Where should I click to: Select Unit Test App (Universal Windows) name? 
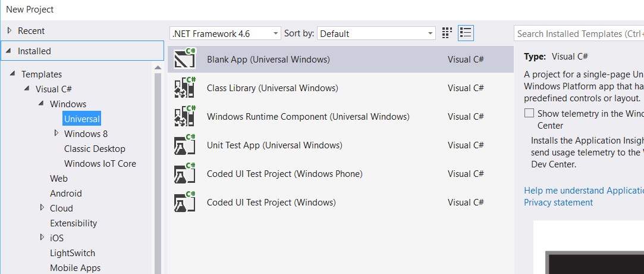pos(274,145)
